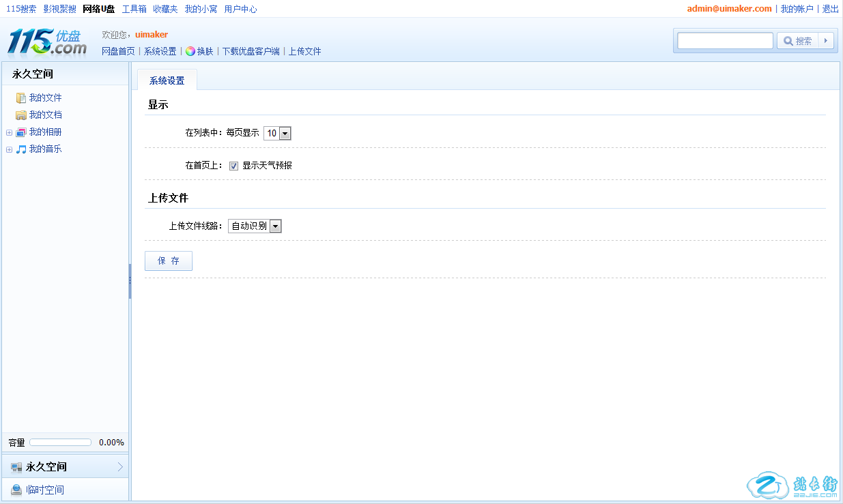Expand the 我的相册 tree node

coord(9,132)
